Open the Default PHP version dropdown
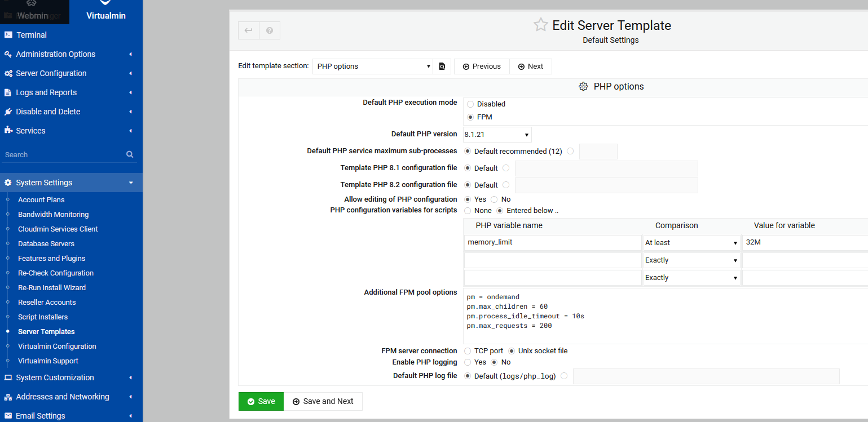Viewport: 868px width, 422px height. [x=496, y=134]
